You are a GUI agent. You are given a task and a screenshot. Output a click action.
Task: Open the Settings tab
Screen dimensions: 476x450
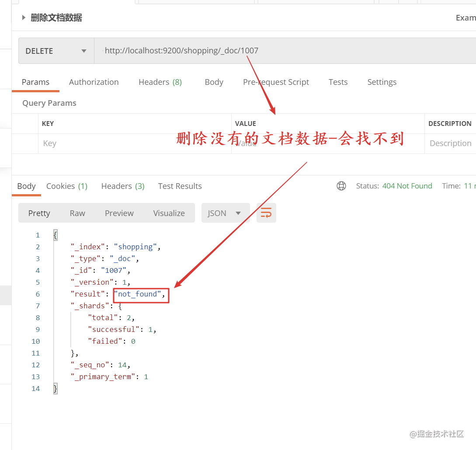[382, 82]
